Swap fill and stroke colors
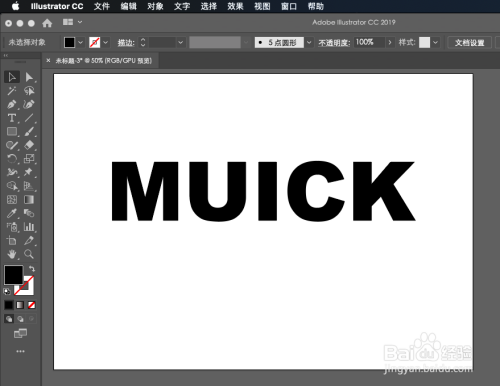The width and height of the screenshot is (500, 386). coord(32,268)
